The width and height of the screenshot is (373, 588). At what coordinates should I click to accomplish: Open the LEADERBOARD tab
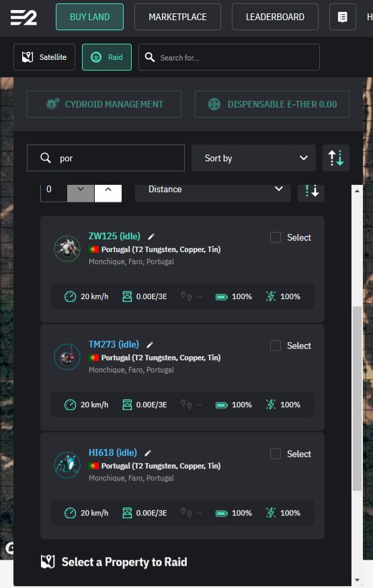tap(275, 17)
